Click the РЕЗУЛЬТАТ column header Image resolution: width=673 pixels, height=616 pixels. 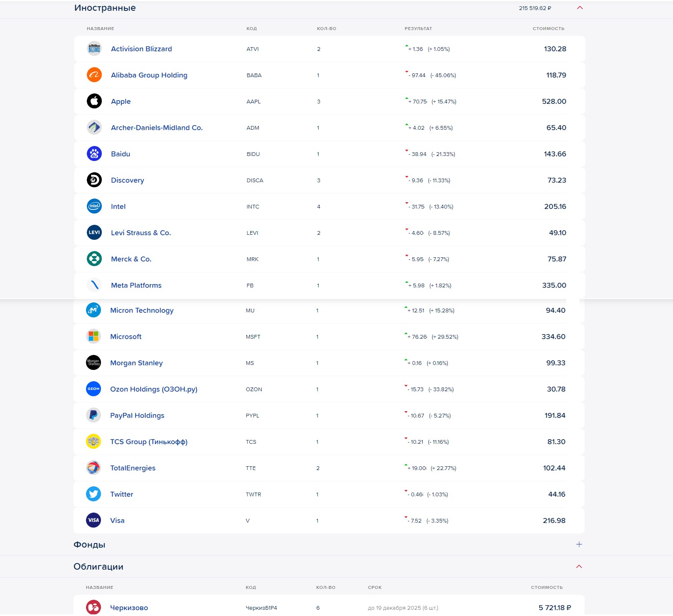coord(418,28)
